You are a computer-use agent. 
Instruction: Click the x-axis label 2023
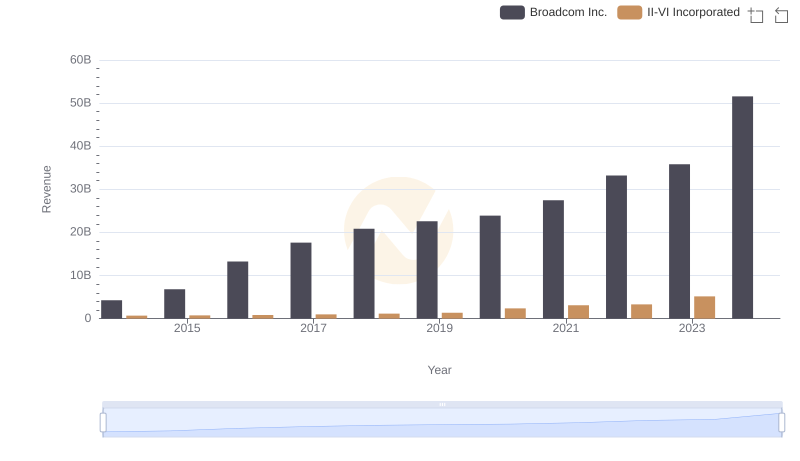(x=692, y=328)
